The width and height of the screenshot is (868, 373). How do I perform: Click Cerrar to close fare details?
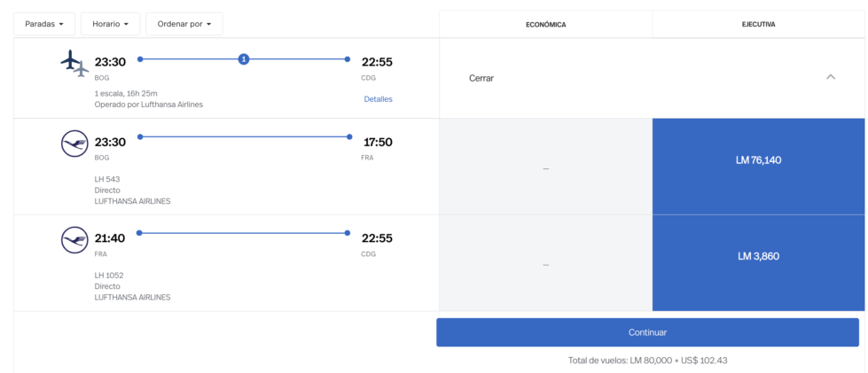481,79
